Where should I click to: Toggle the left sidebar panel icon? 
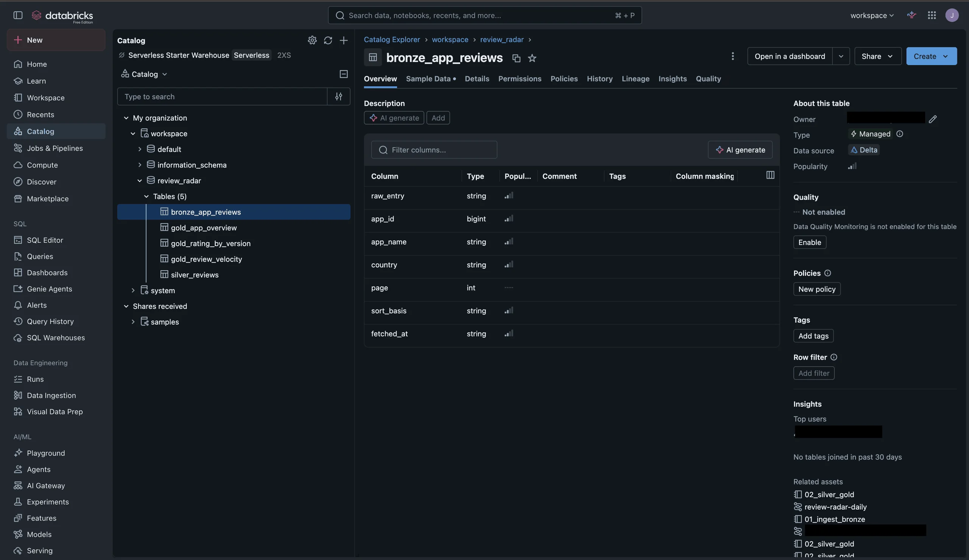18,15
